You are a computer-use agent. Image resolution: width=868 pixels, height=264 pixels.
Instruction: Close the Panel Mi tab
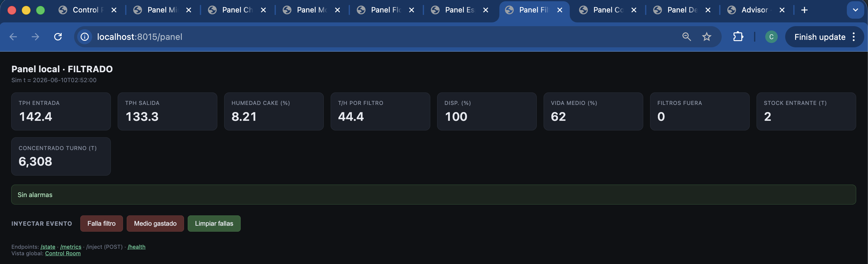pos(189,10)
